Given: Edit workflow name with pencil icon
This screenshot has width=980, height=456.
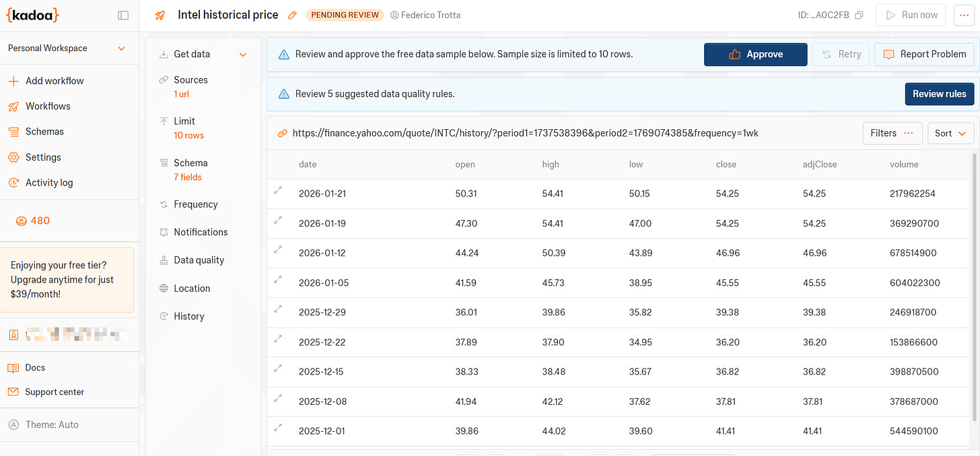Looking at the screenshot, I should click(292, 15).
